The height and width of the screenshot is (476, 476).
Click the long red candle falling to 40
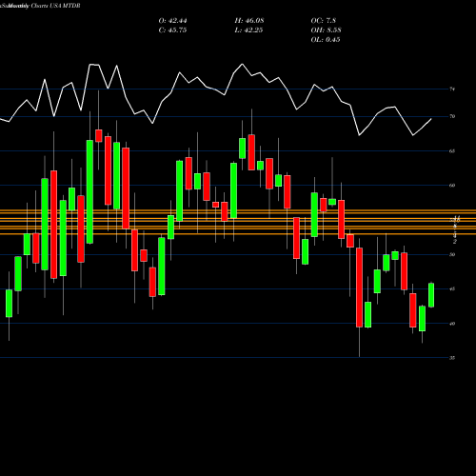pyautogui.click(x=359, y=288)
